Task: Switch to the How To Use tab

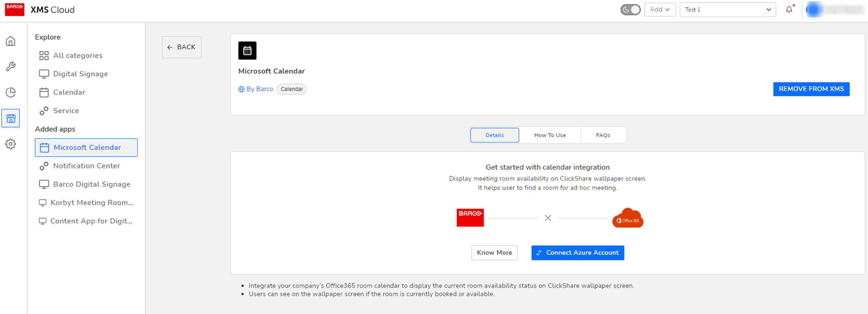Action: coord(549,135)
